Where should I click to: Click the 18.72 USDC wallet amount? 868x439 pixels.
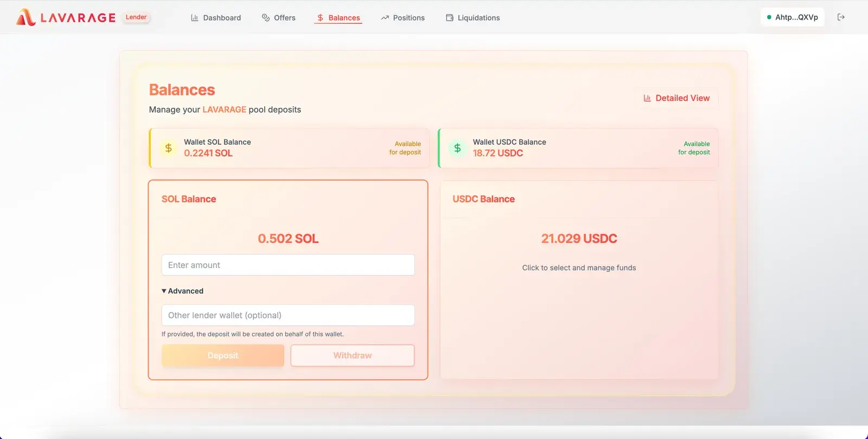[x=498, y=153]
